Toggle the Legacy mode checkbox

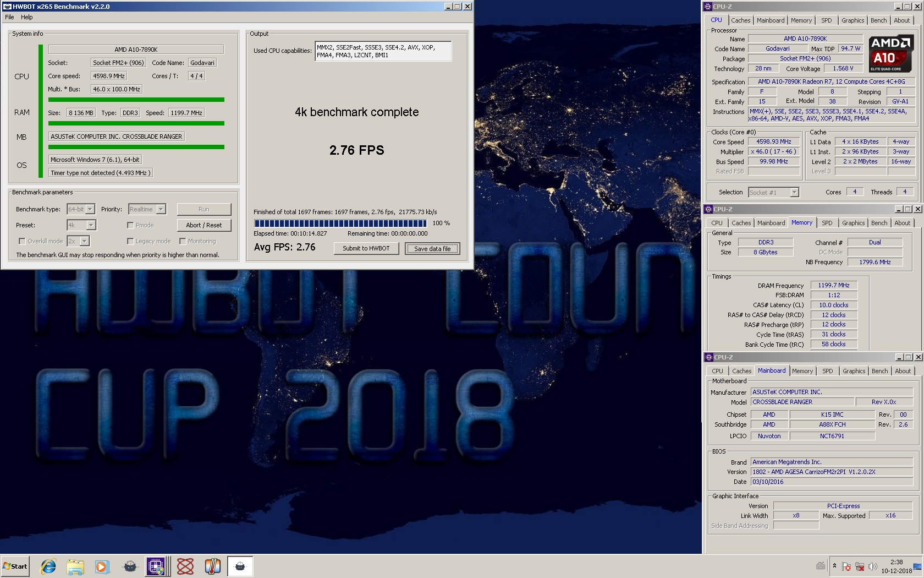pyautogui.click(x=130, y=241)
